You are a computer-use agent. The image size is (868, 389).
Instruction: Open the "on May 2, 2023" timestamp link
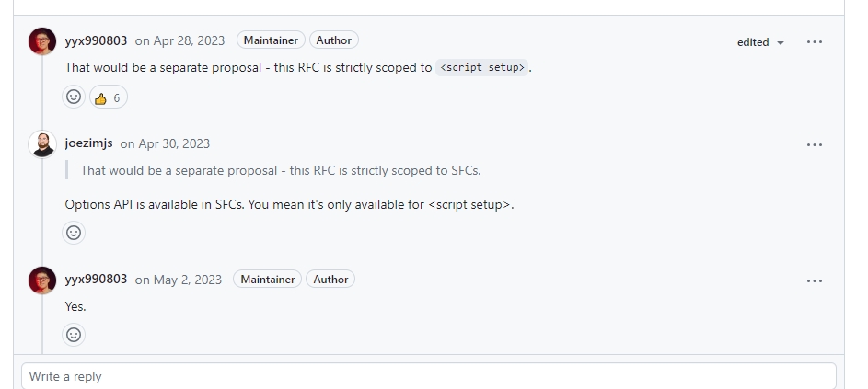pyautogui.click(x=179, y=280)
